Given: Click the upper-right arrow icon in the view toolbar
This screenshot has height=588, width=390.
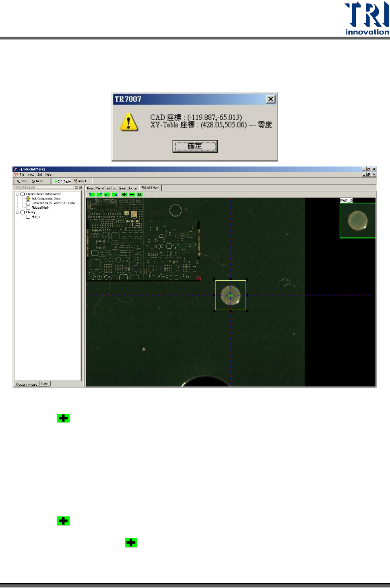Looking at the screenshot, I should 99,195.
